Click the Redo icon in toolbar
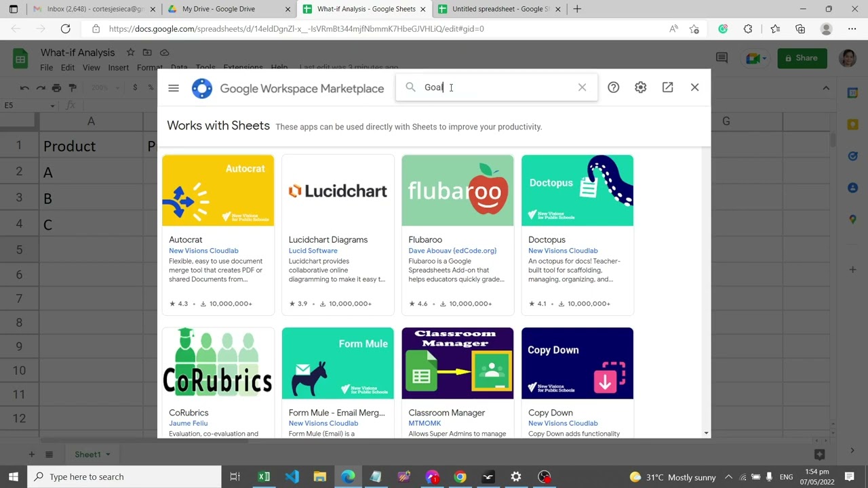868x488 pixels. (x=41, y=87)
